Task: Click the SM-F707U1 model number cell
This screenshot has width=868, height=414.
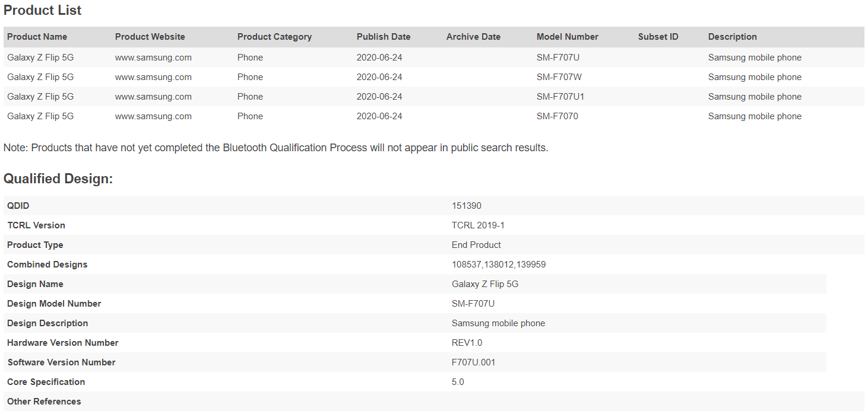Action: (560, 97)
